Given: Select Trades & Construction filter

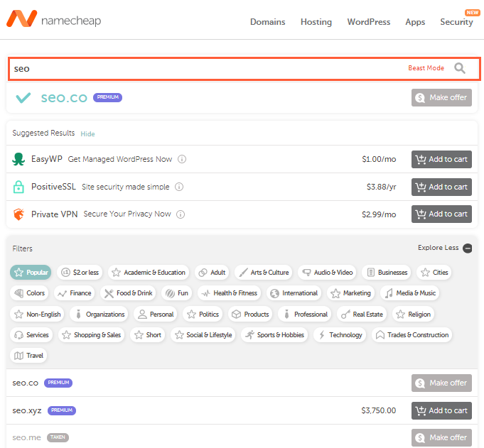Looking at the screenshot, I should tap(412, 335).
